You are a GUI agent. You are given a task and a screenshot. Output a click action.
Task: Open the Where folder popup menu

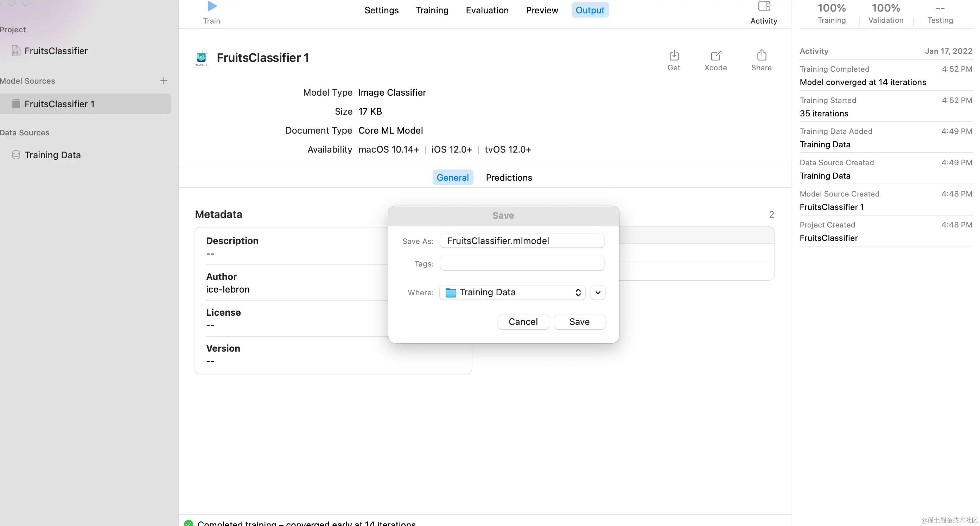(x=512, y=293)
